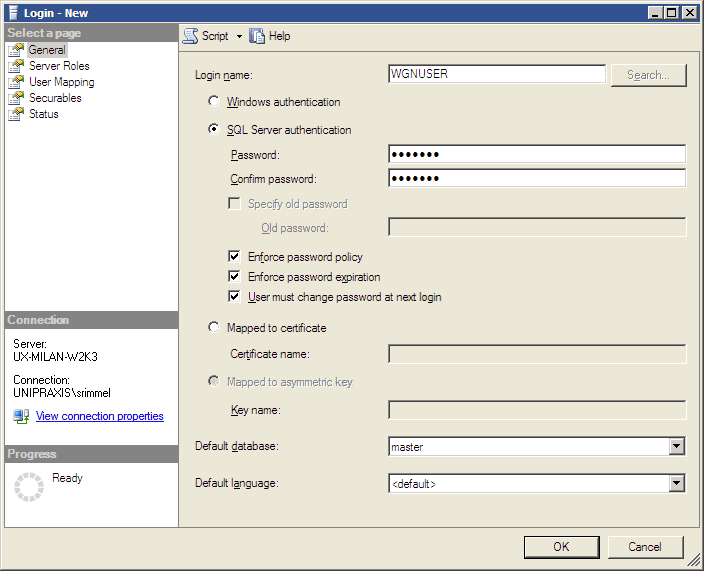Uncheck Enforce password policy
Viewport: 705px width, 573px height.
coord(235,257)
